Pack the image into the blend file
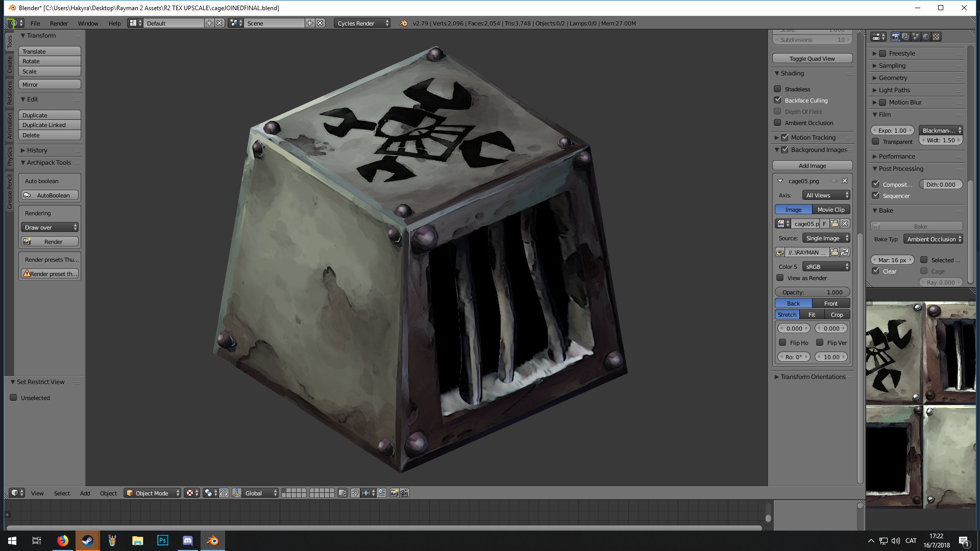 point(780,252)
